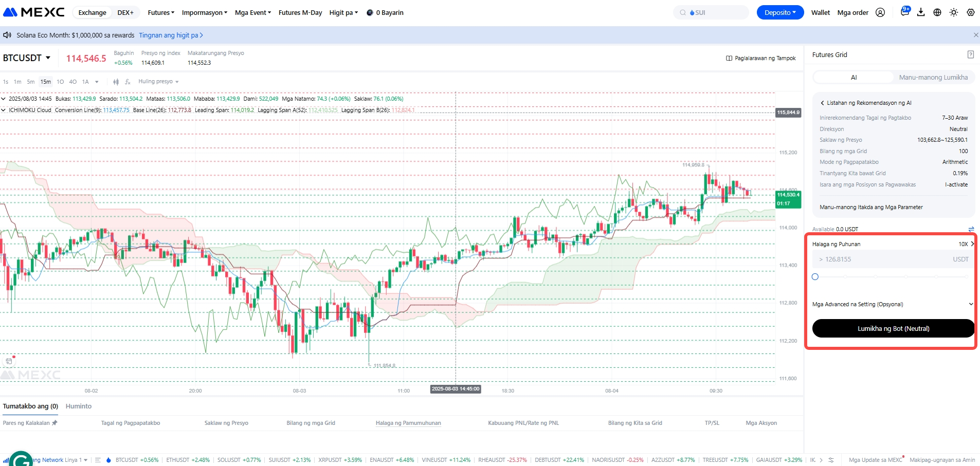Open the chart tools icon above watermark
Screen dimensions: 980x466
tap(9, 361)
